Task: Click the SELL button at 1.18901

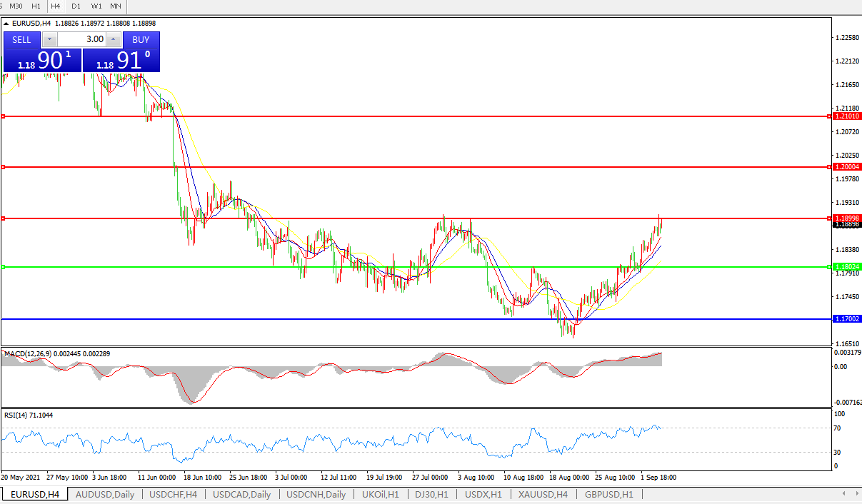Action: coord(21,39)
